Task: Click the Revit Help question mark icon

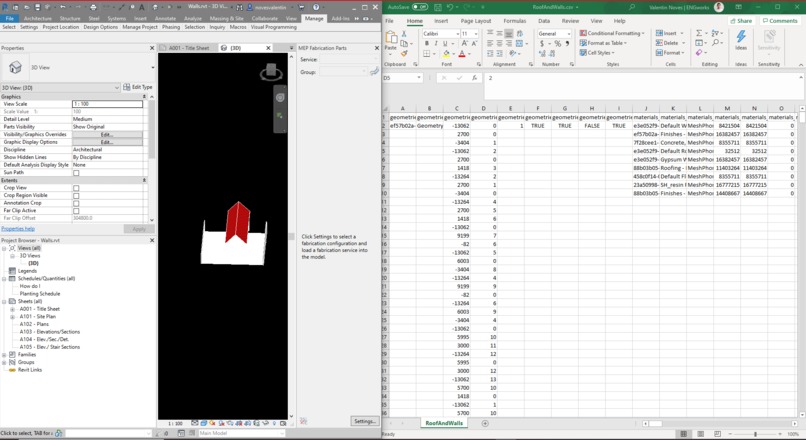Action: [316, 7]
